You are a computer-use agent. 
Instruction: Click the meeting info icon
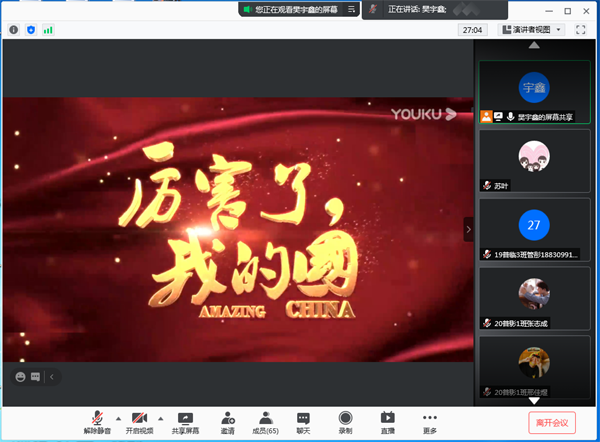[x=14, y=30]
